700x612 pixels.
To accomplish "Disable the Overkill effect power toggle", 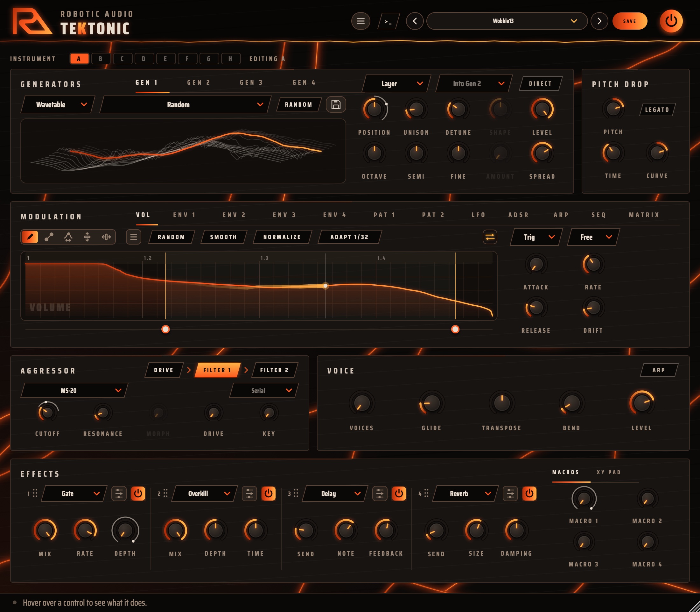I will [268, 494].
